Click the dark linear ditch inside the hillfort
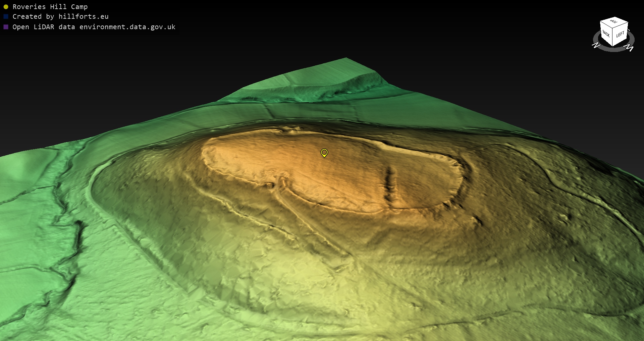Viewport: 644px width, 341px height. click(390, 183)
